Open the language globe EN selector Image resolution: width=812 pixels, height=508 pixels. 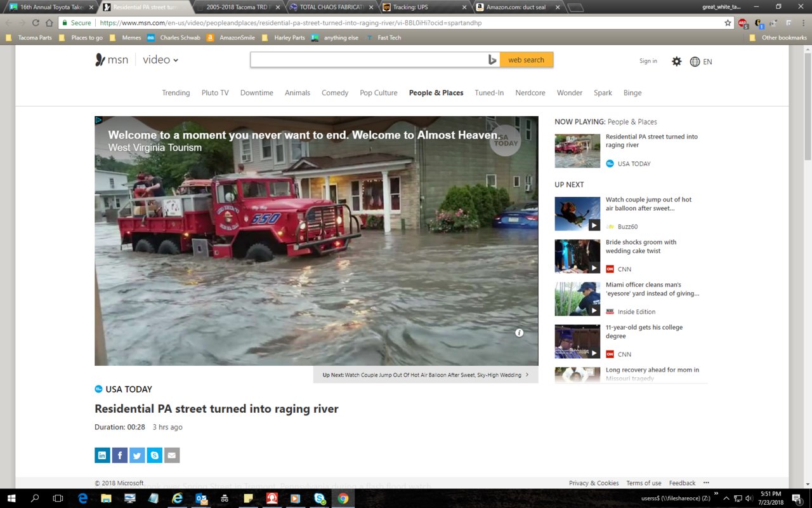coord(701,62)
